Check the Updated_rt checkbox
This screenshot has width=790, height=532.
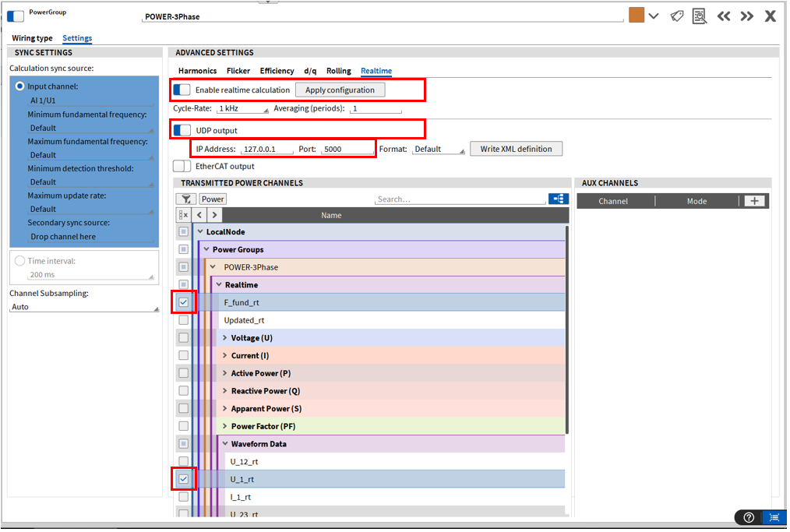(x=183, y=320)
